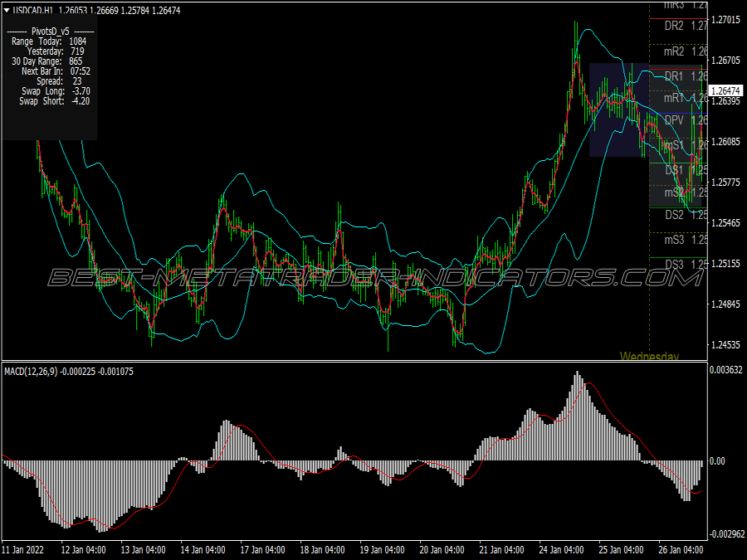Click the Swap Long value -3.70
747x560 pixels.
(x=80, y=91)
